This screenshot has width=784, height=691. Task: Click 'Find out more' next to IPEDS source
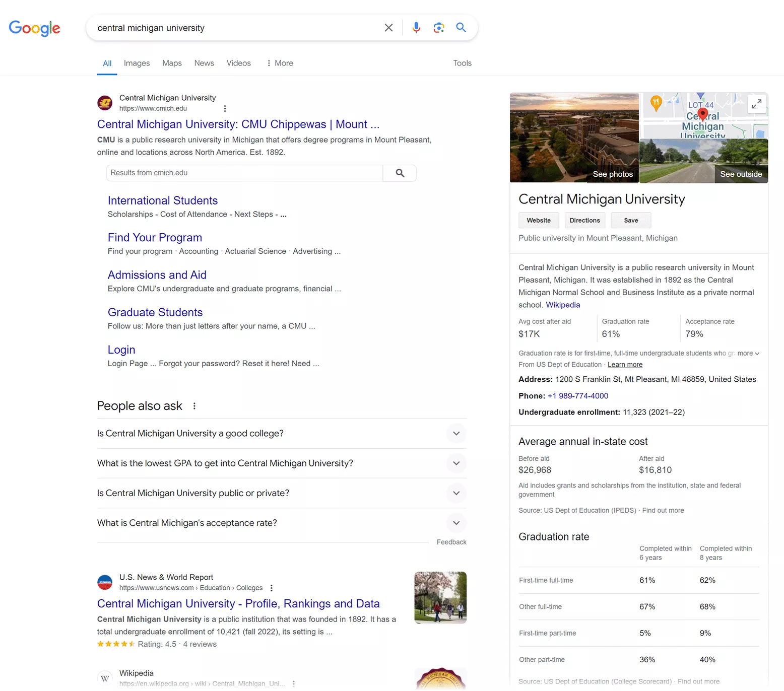click(663, 511)
